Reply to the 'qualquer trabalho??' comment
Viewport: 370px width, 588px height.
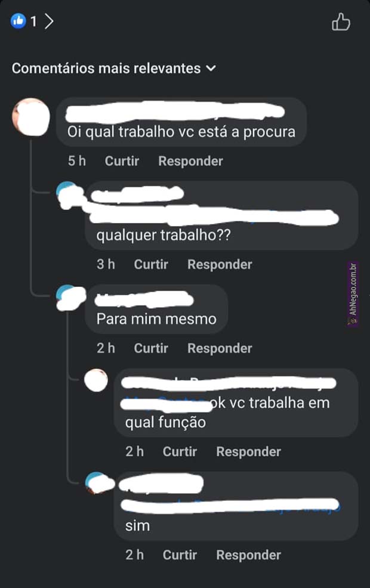click(x=220, y=264)
